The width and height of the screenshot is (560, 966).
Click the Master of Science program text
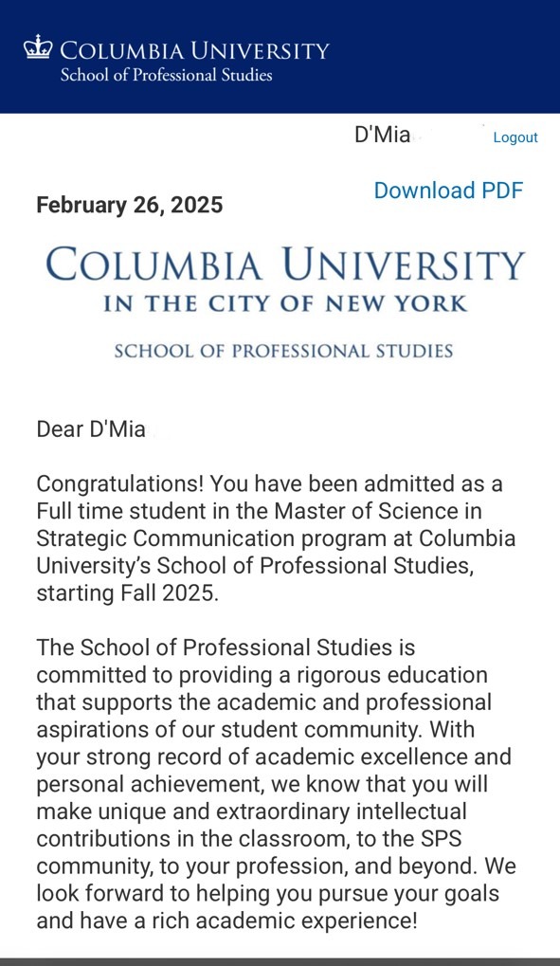point(367,511)
